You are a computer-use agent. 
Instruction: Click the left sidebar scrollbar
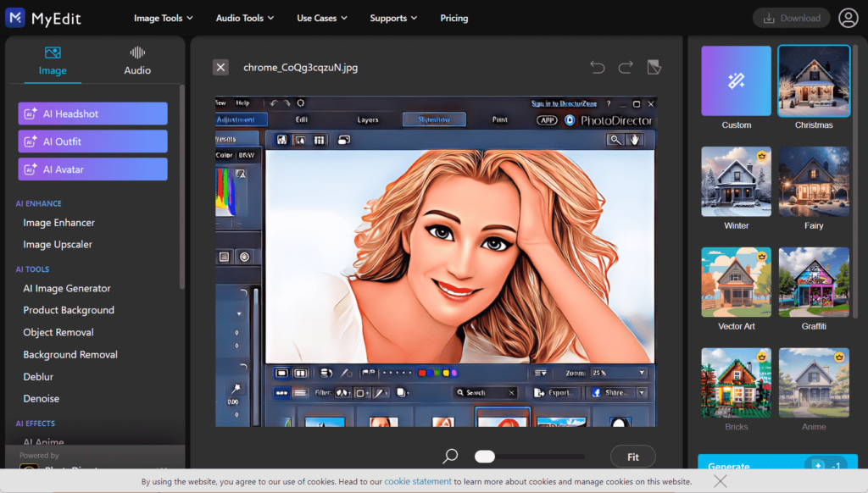point(182,186)
